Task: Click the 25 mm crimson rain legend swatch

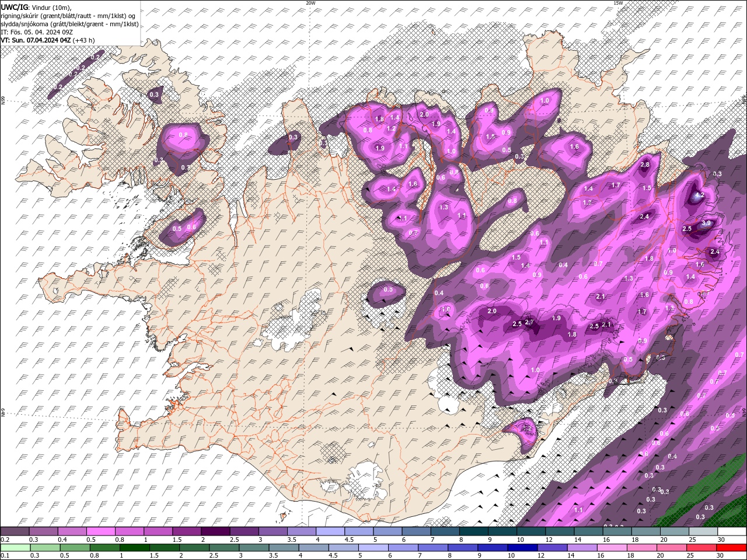Action: coord(700,548)
